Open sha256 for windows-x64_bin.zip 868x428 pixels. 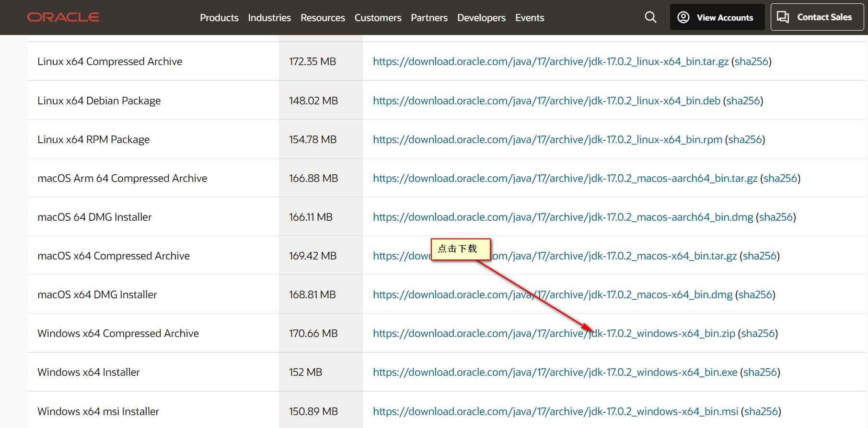coord(758,333)
